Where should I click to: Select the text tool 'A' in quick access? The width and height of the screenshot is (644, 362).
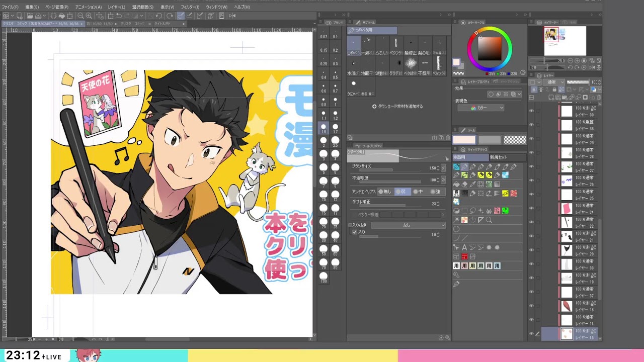(464, 247)
